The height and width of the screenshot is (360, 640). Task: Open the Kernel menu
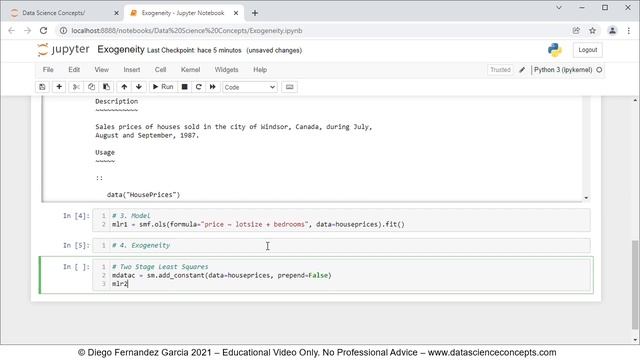pos(190,70)
